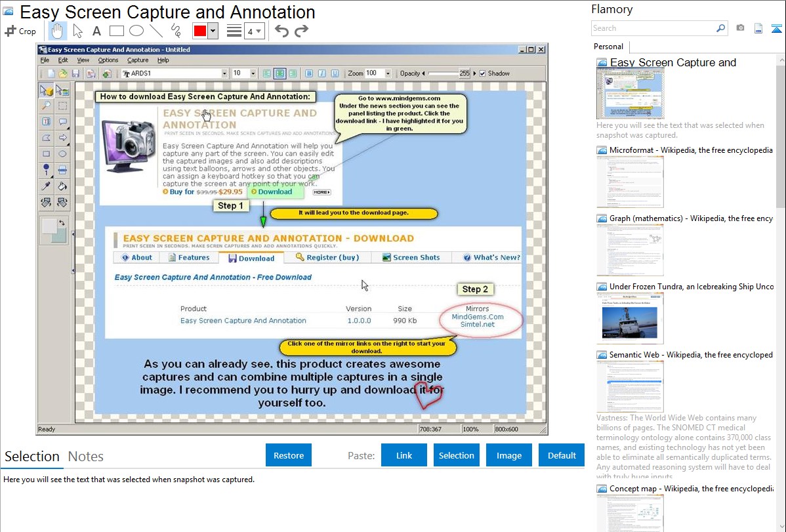Screen dimensions: 786x532
Task: Open the Graph (mathematics) snapshot thumbnail
Action: (630, 250)
